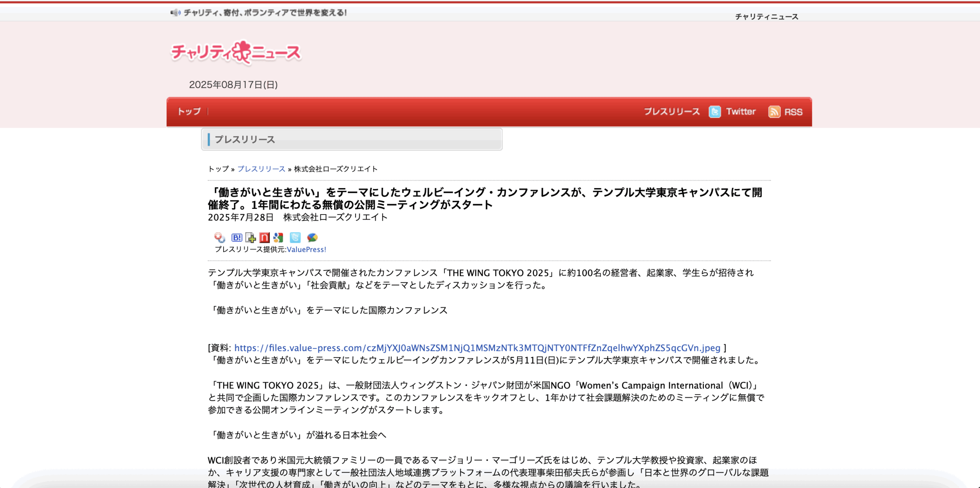Click the intro paragraph starting テンプル大学東京キャンパスで開催された
This screenshot has width=980, height=488.
481,279
